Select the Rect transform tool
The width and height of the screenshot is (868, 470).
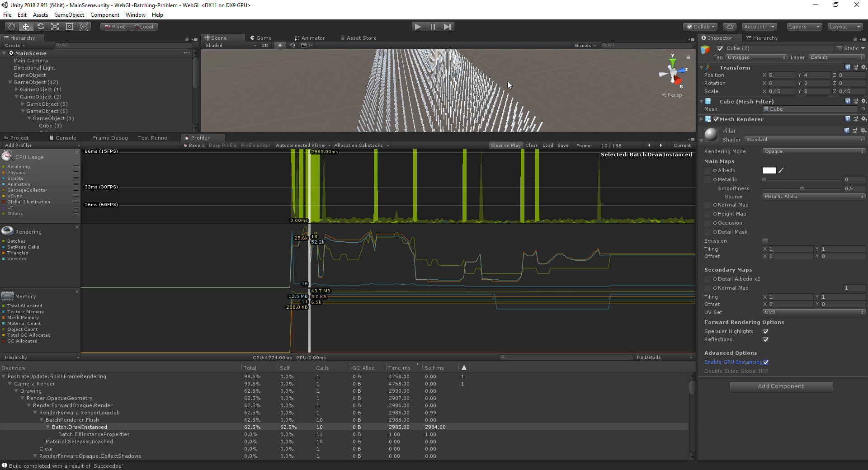(69, 26)
